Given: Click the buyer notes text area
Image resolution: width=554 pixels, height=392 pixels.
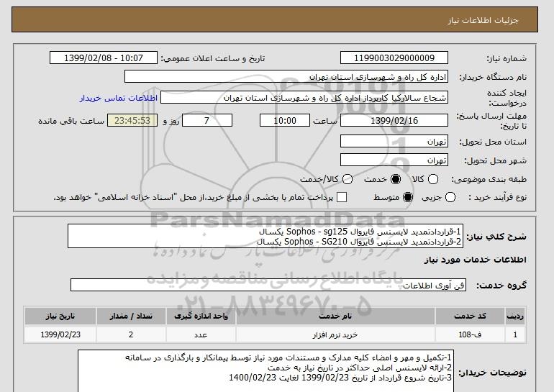Looking at the screenshot, I should pyautogui.click(x=265, y=371).
